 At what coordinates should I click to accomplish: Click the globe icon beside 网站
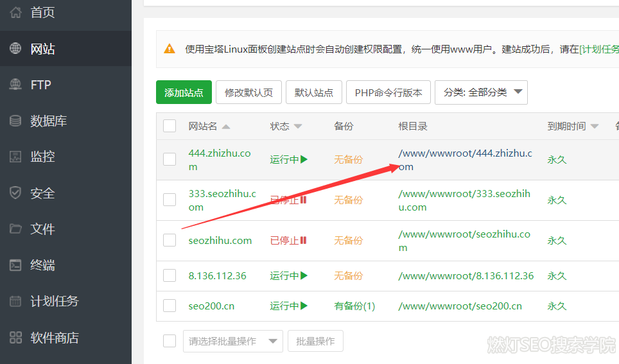click(15, 49)
